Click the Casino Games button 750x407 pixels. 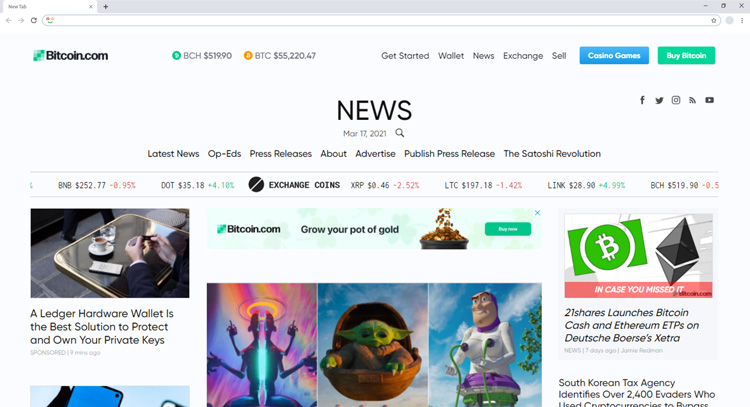(614, 55)
